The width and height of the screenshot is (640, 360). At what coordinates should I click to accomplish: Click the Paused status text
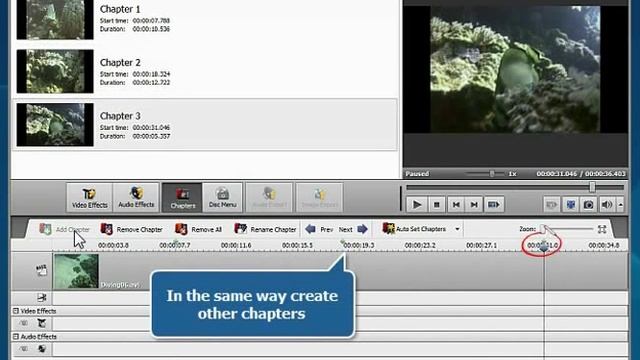coord(417,174)
